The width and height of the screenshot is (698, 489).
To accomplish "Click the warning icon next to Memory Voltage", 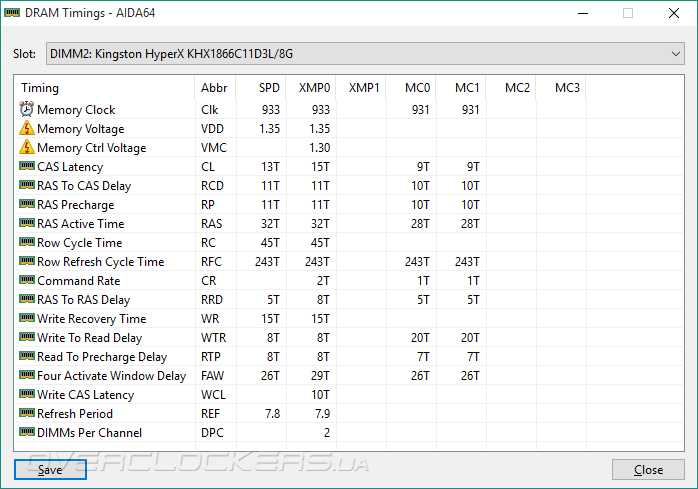I will click(26, 129).
